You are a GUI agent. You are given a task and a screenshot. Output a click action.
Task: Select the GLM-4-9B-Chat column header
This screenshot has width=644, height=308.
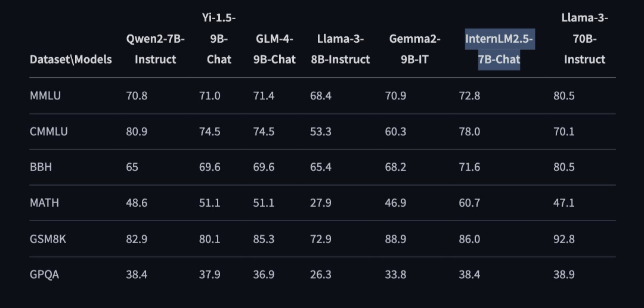click(274, 49)
